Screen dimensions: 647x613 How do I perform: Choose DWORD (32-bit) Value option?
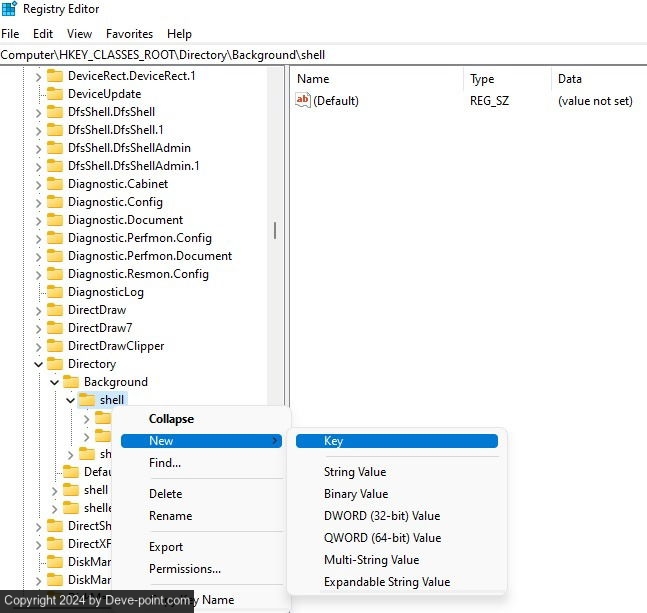(381, 516)
